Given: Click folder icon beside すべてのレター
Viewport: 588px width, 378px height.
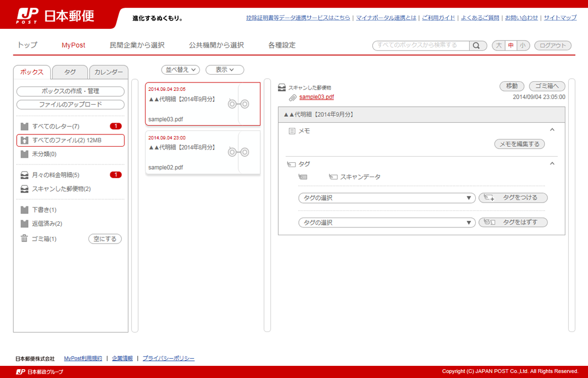Looking at the screenshot, I should 24,126.
